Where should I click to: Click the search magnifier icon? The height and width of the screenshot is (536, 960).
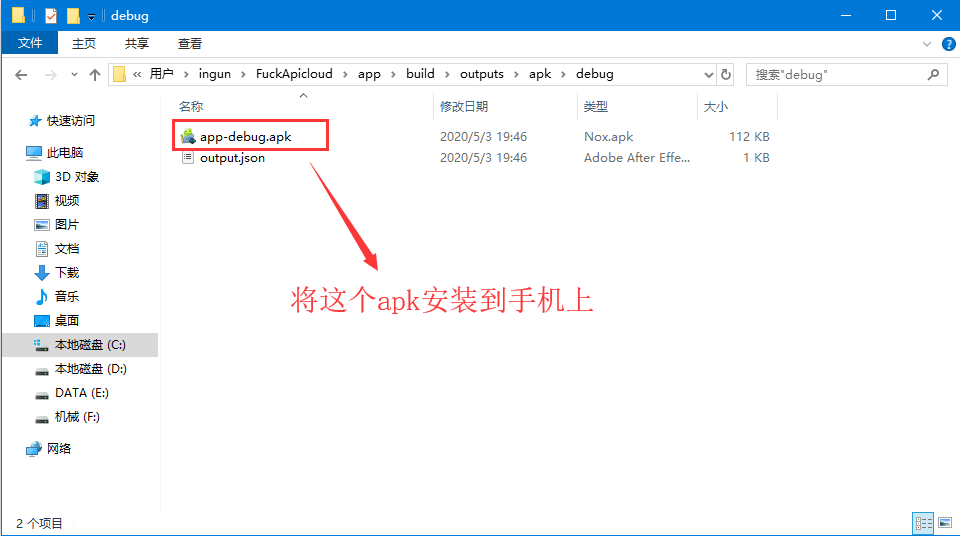(x=932, y=74)
